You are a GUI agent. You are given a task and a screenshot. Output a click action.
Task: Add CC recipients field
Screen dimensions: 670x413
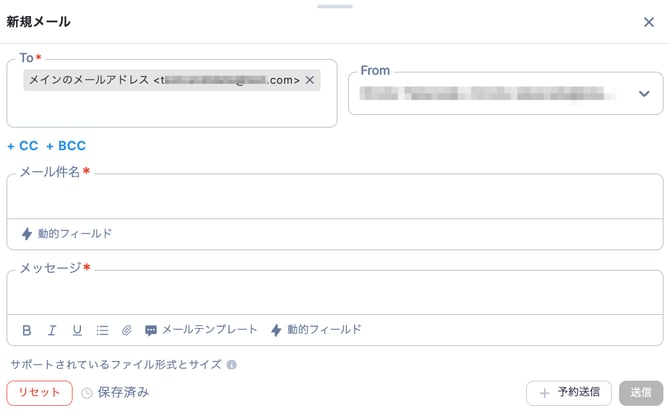[23, 146]
